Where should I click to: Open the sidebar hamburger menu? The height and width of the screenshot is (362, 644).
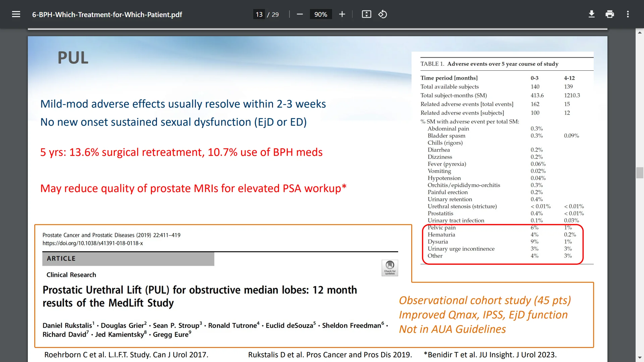(x=16, y=14)
